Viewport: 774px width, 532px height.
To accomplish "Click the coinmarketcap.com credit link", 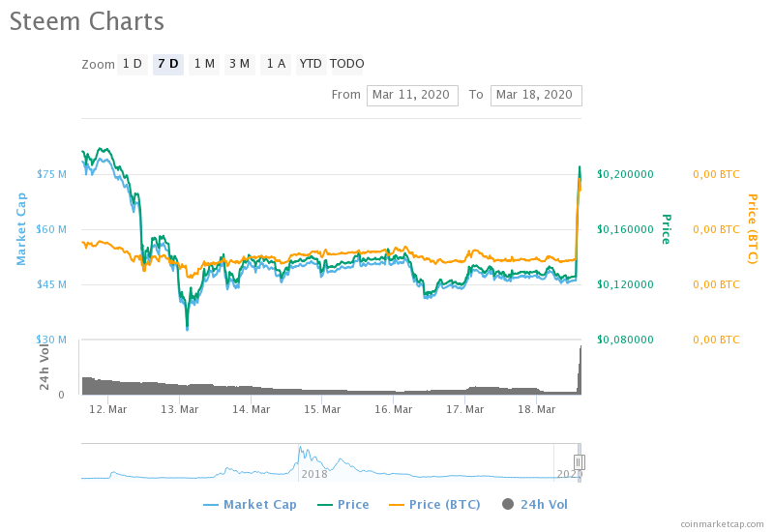I will 722,524.
